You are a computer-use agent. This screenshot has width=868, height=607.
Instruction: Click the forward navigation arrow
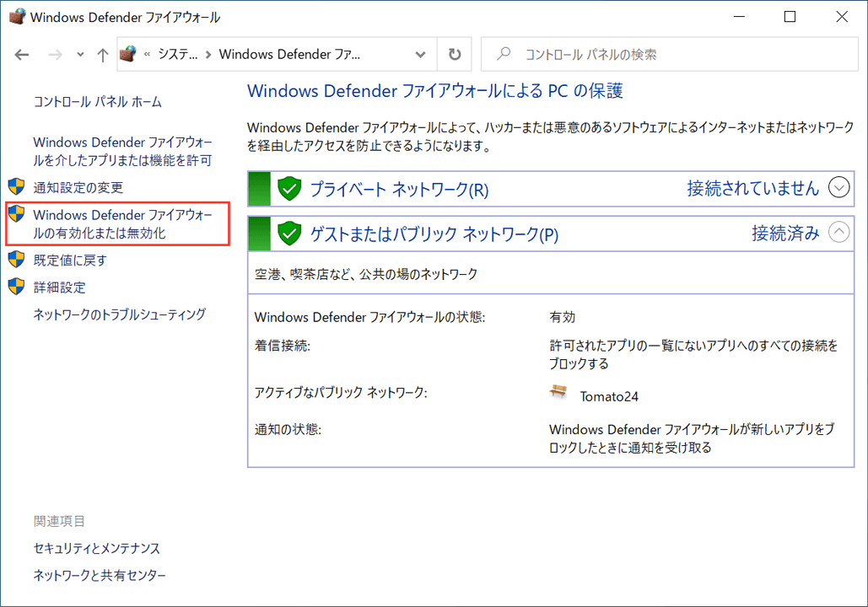pyautogui.click(x=55, y=54)
